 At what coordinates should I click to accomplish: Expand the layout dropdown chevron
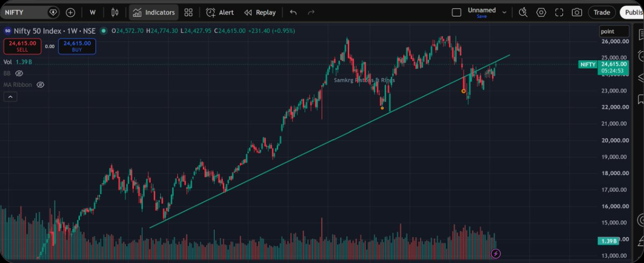tap(504, 13)
